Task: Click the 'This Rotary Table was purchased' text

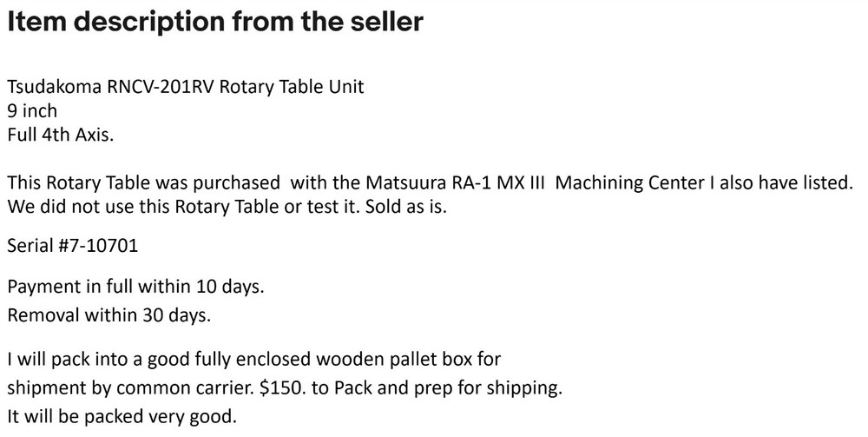Action: 143,183
